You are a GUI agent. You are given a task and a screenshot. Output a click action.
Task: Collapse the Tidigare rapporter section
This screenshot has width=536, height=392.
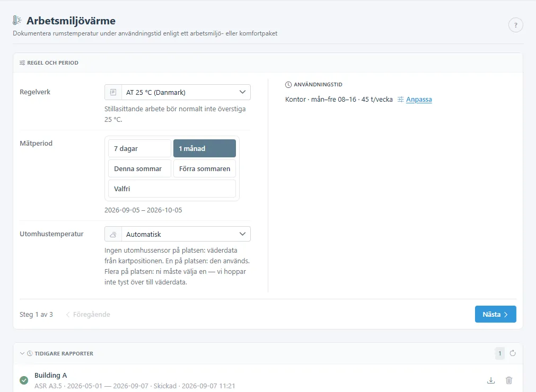tap(22, 353)
